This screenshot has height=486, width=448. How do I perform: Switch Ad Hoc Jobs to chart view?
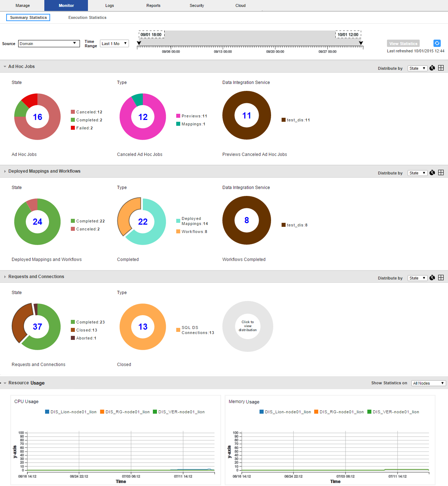pyautogui.click(x=432, y=68)
